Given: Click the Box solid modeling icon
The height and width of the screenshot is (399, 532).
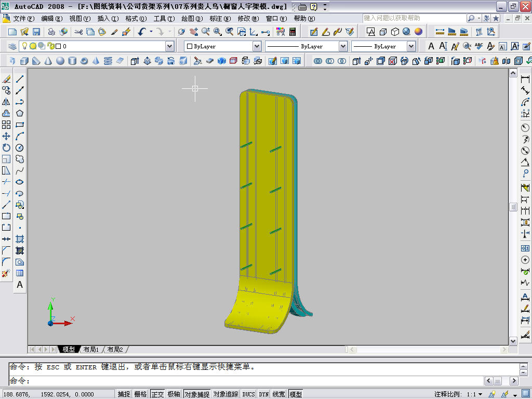Looking at the screenshot, I should (x=24, y=61).
